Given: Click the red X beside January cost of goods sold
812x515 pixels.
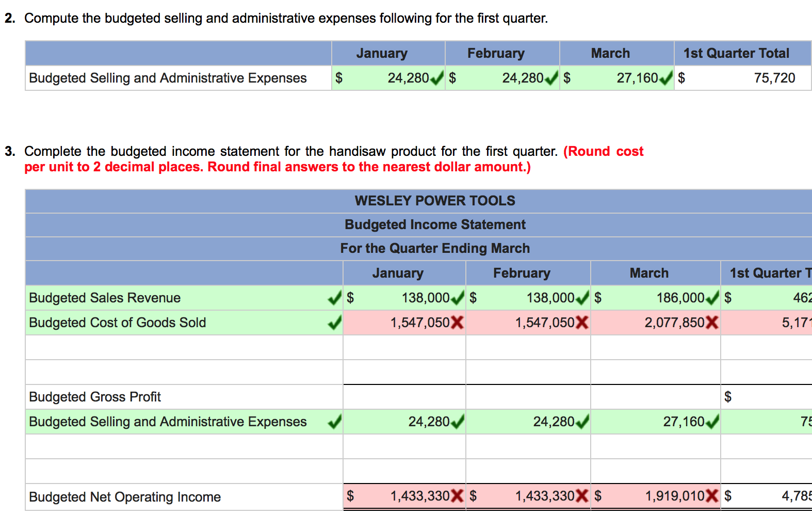Looking at the screenshot, I should (x=457, y=323).
